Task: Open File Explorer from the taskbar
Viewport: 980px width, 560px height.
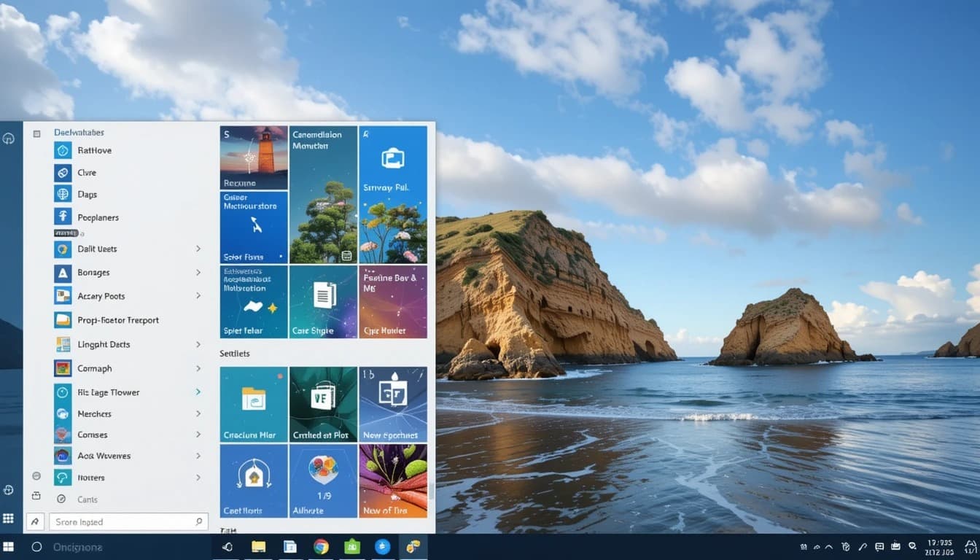Action: [x=258, y=546]
